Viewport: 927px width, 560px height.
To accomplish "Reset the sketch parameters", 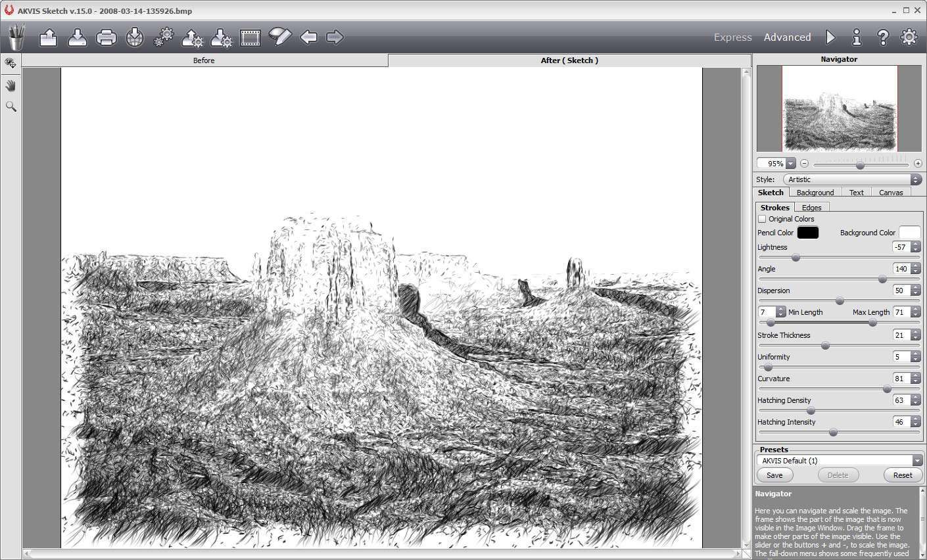I will click(x=903, y=475).
